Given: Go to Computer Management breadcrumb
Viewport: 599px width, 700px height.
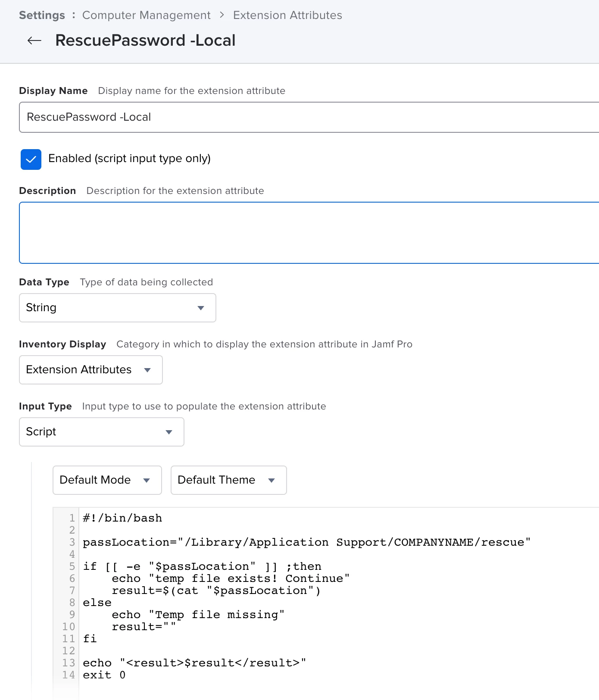Looking at the screenshot, I should pyautogui.click(x=147, y=15).
